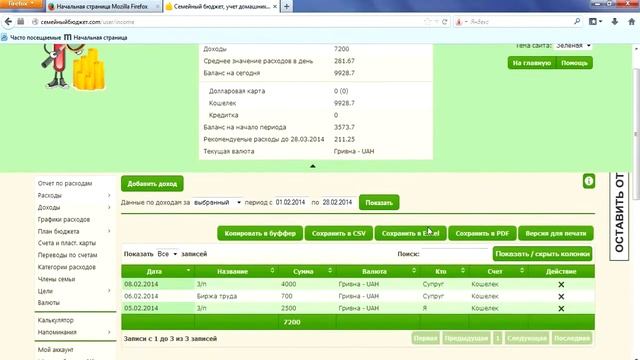
Task: Open the site theme dropdown Зеленая
Action: point(573,45)
